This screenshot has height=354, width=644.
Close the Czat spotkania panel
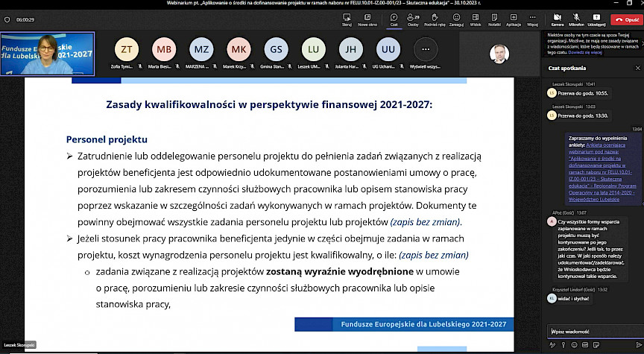(x=637, y=68)
